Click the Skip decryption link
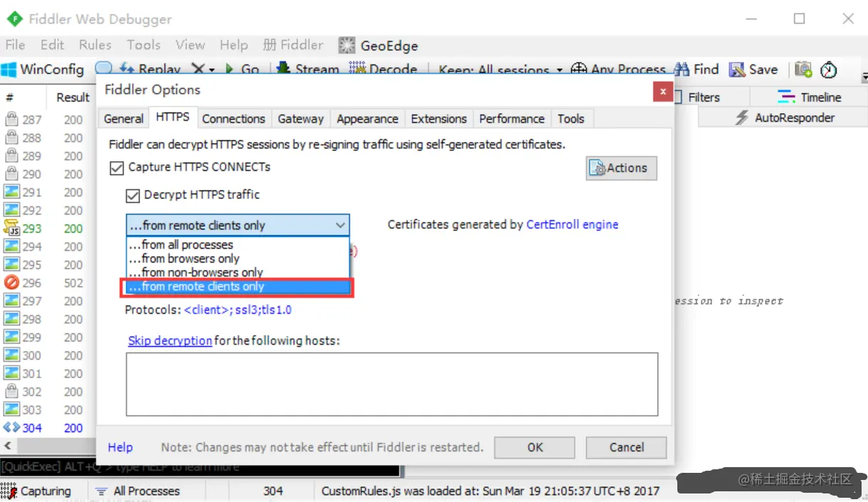This screenshot has height=502, width=868. coord(170,341)
